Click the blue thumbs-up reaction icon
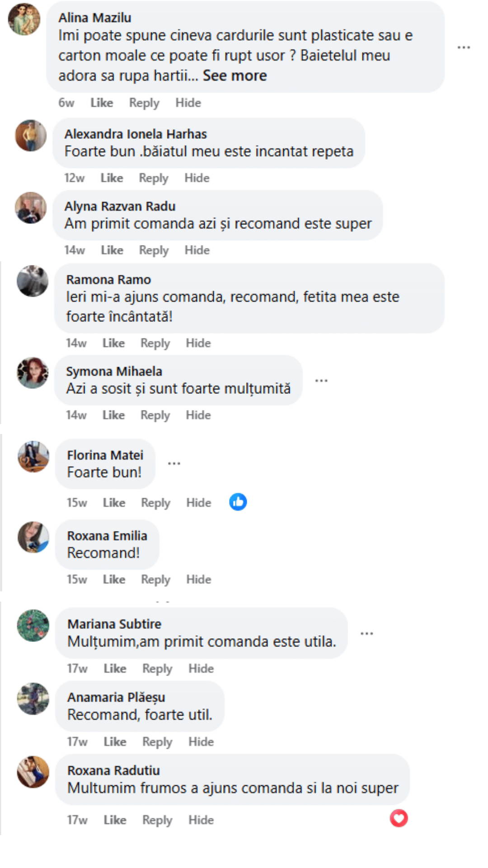488x868 pixels. pyautogui.click(x=238, y=502)
